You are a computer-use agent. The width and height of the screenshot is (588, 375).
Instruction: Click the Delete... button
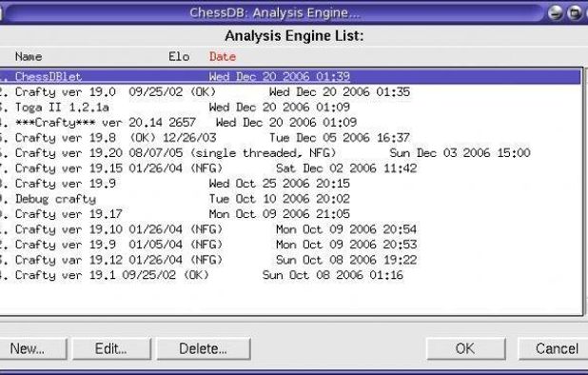tap(204, 348)
